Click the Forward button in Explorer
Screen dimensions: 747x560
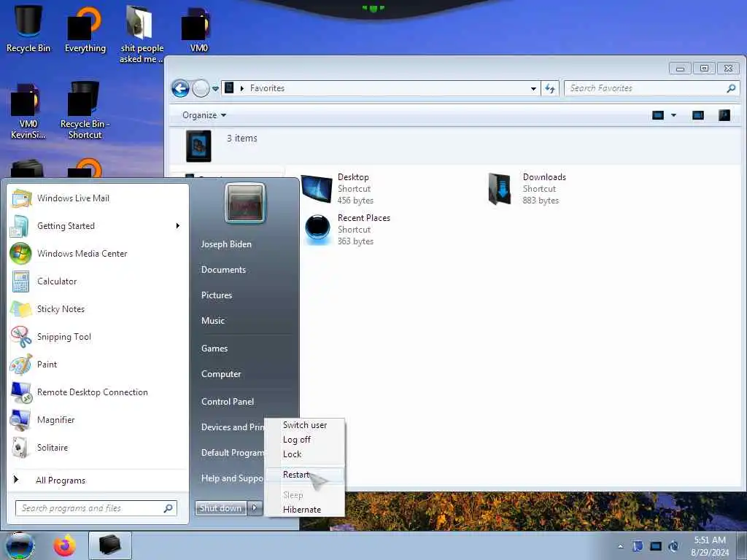click(201, 88)
